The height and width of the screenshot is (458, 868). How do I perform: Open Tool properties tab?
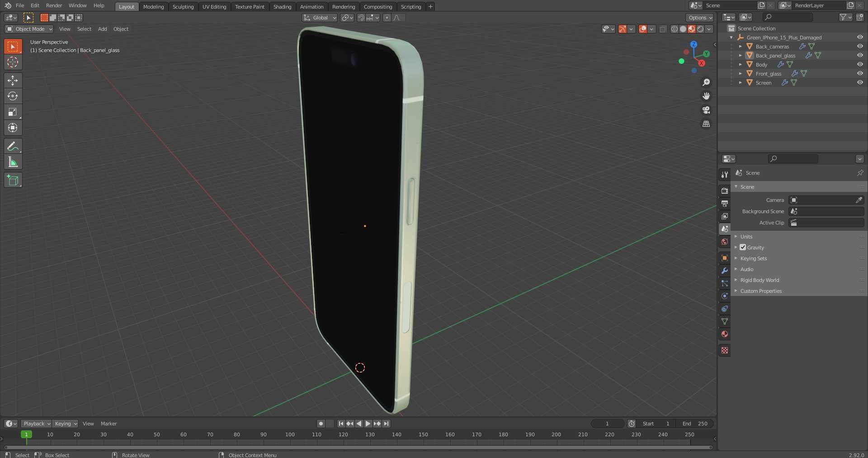coord(725,174)
